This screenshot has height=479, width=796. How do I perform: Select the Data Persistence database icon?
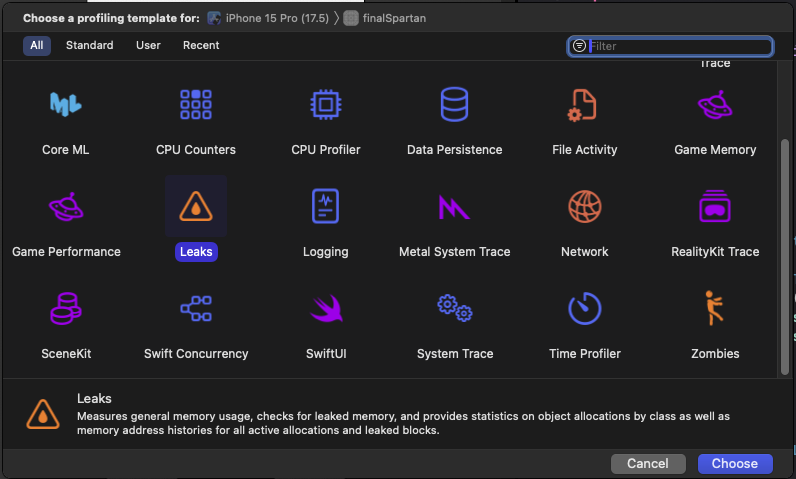point(454,105)
